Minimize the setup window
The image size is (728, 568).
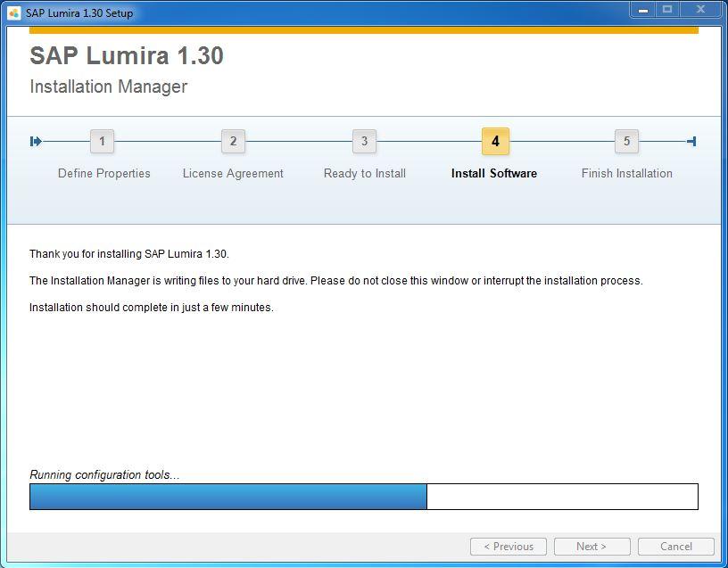[643, 10]
